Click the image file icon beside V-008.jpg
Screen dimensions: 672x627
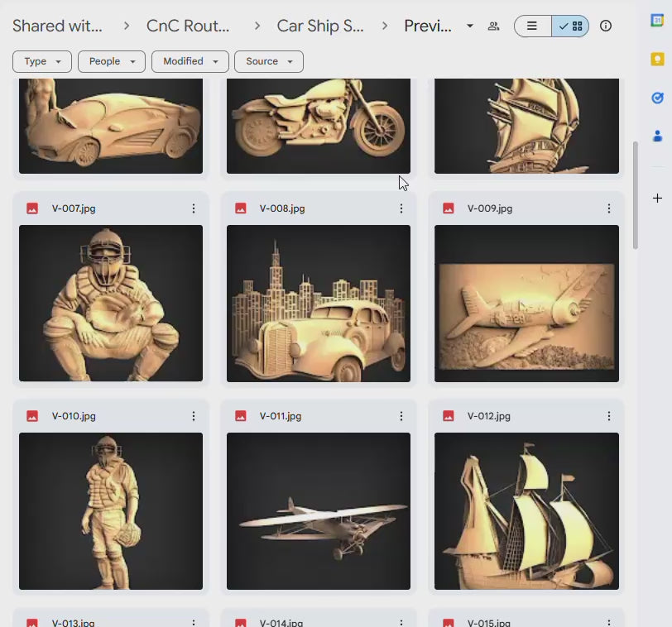(240, 208)
